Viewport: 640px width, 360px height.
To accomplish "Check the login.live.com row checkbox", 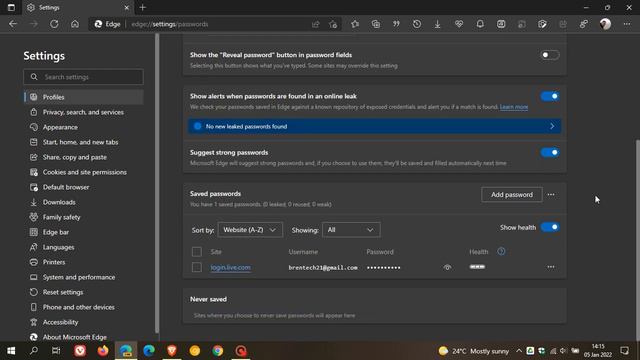I will 197,267.
